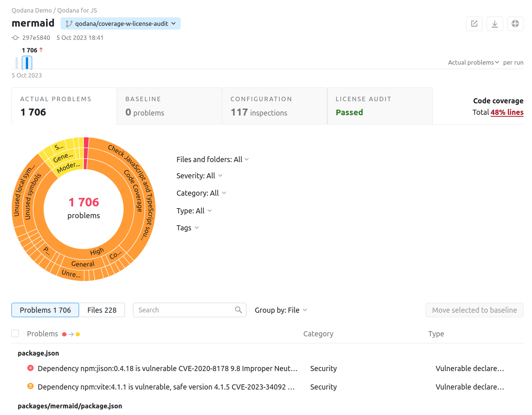Viewport: 532px width, 415px height.
Task: Click the 48% lines coverage link
Action: pos(507,112)
